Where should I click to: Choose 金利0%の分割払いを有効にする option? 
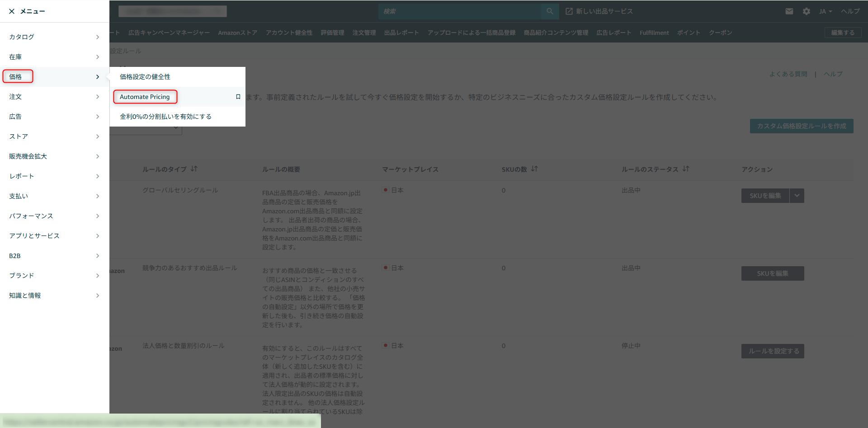(165, 117)
